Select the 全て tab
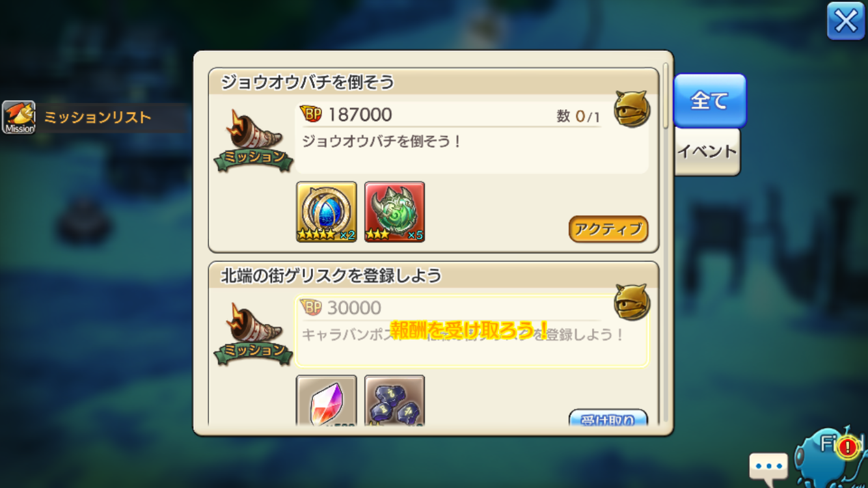The width and height of the screenshot is (868, 488). [710, 100]
